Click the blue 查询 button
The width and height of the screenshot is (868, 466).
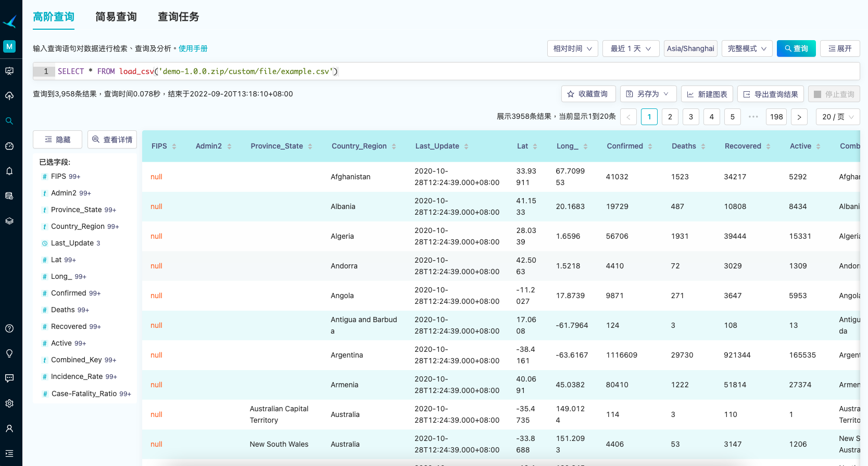click(796, 48)
